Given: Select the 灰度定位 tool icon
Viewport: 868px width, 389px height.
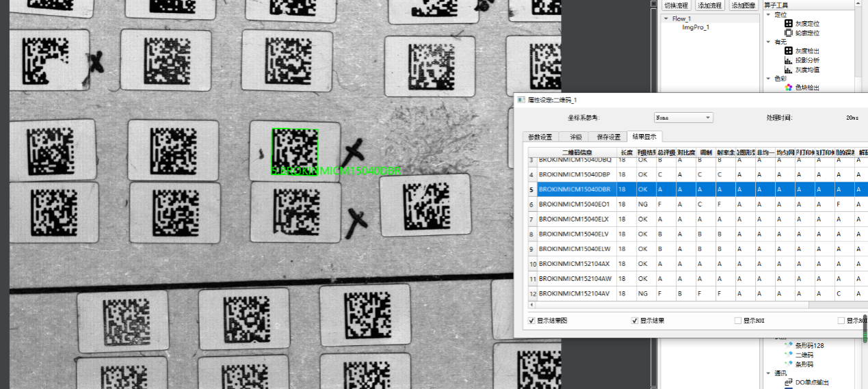Looking at the screenshot, I should (x=788, y=23).
